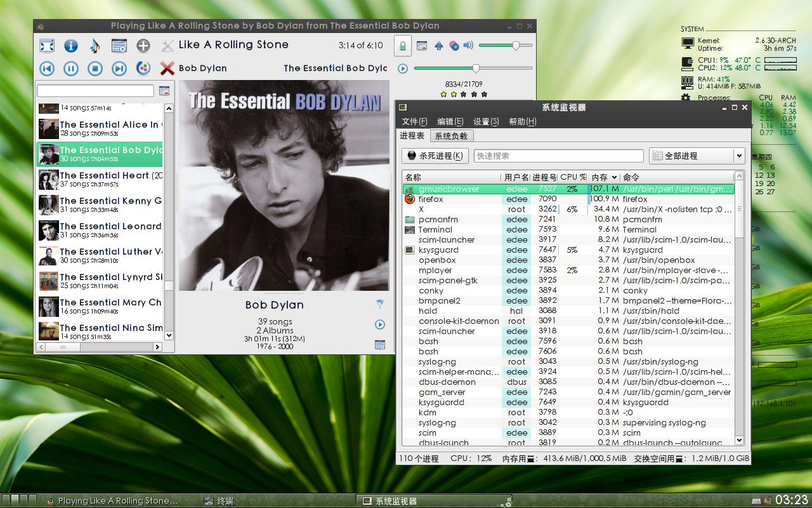Sort processes by 命令 column header
812x508 pixels.
pyautogui.click(x=677, y=177)
